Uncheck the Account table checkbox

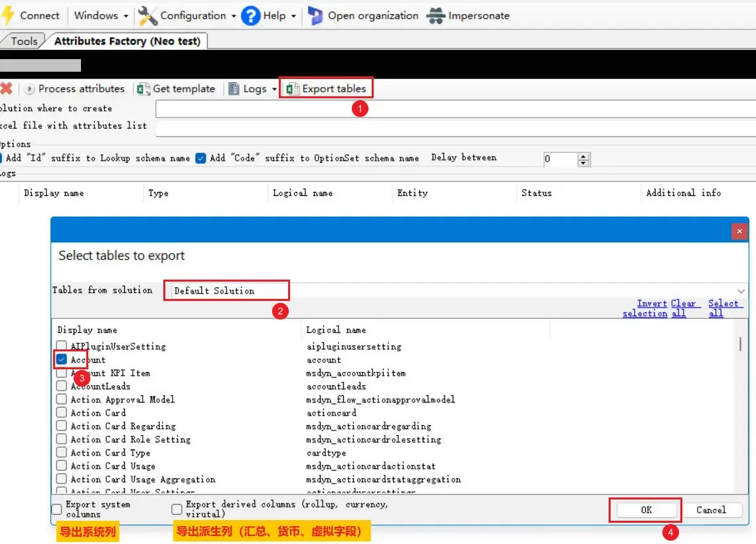click(x=61, y=359)
